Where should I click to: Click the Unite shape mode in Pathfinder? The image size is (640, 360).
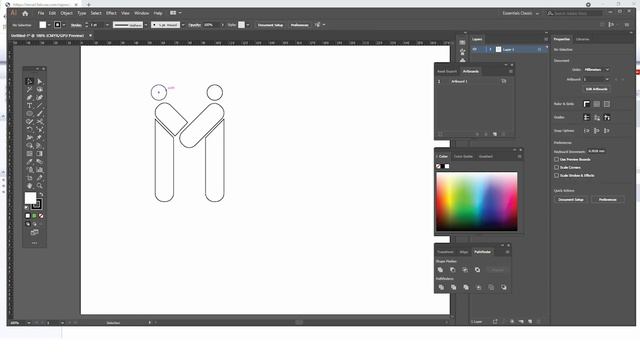(440, 270)
